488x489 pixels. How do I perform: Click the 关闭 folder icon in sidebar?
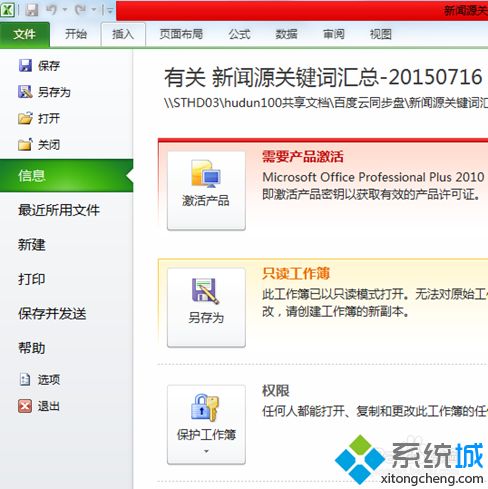click(25, 145)
